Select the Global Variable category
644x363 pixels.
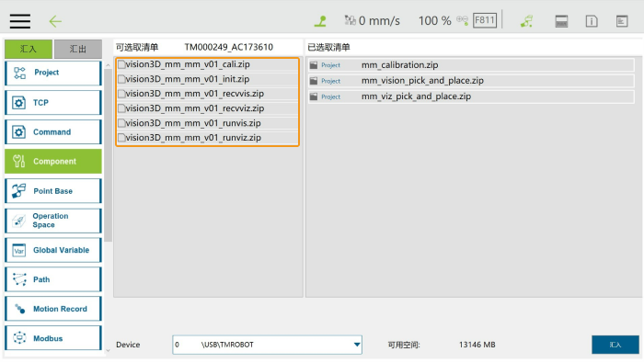pos(53,250)
